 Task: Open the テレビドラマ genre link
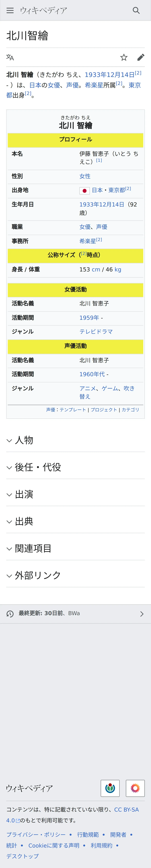[x=96, y=332]
